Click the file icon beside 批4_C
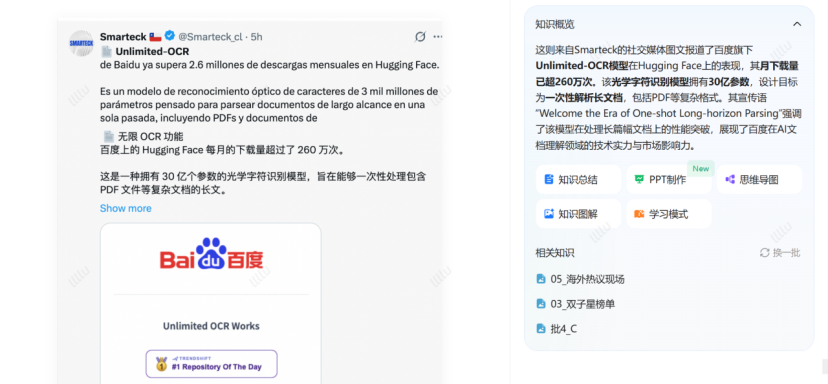This screenshot has width=828, height=384. [541, 329]
